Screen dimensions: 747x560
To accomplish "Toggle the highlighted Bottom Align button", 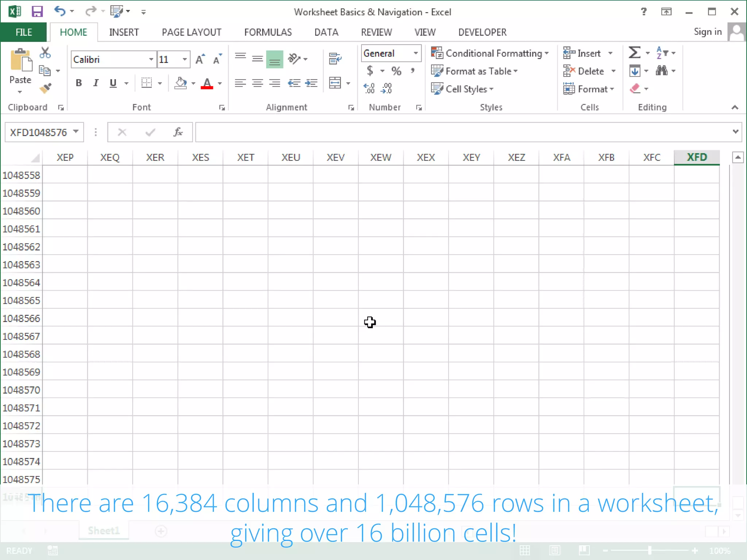I will [275, 59].
